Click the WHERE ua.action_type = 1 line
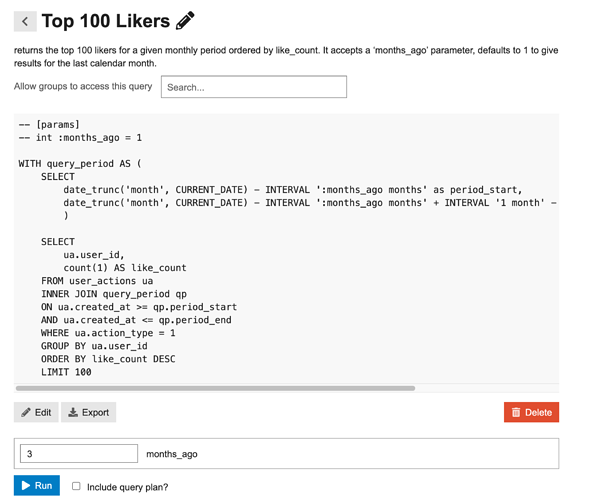The height and width of the screenshot is (500, 589). [x=108, y=333]
